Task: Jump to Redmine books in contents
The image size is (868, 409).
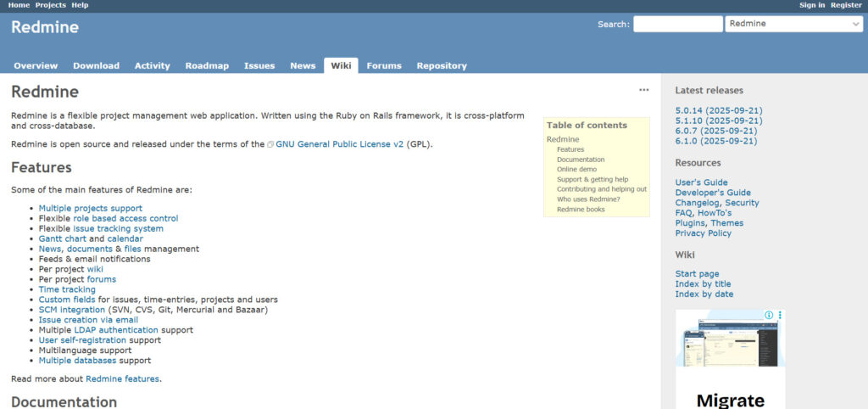Action: click(x=581, y=210)
